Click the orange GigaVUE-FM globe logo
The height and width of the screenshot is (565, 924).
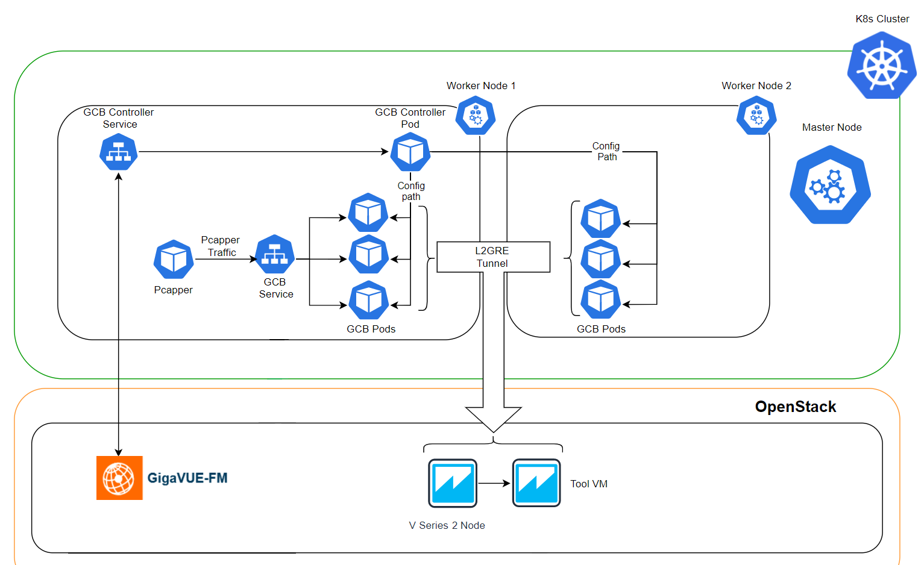click(x=119, y=478)
